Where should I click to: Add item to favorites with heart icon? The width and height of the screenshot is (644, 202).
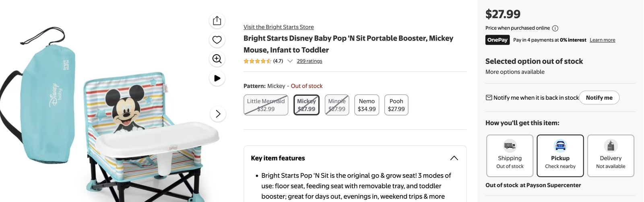(217, 40)
